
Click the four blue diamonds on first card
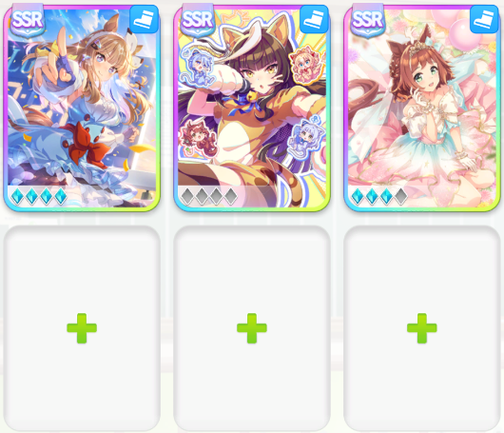click(39, 196)
